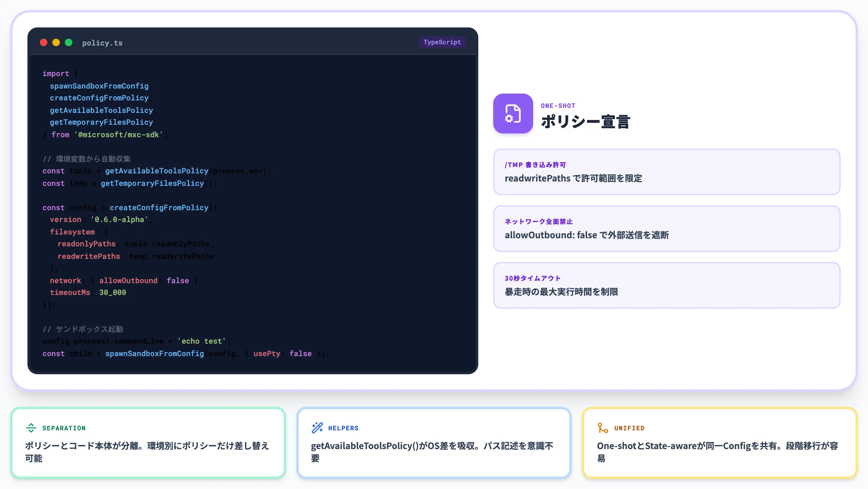Click the filesystem property key
The image size is (868, 489).
tap(72, 232)
